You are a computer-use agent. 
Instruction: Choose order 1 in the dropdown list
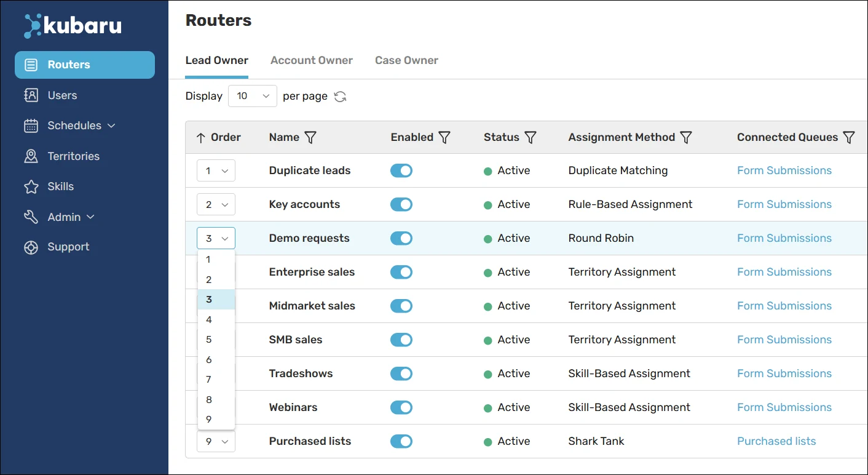[x=216, y=260]
